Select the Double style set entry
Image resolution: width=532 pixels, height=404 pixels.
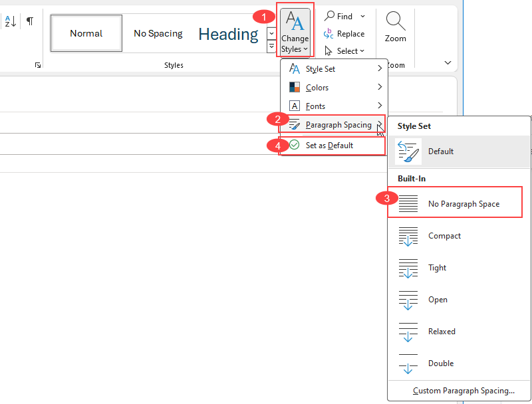point(441,363)
